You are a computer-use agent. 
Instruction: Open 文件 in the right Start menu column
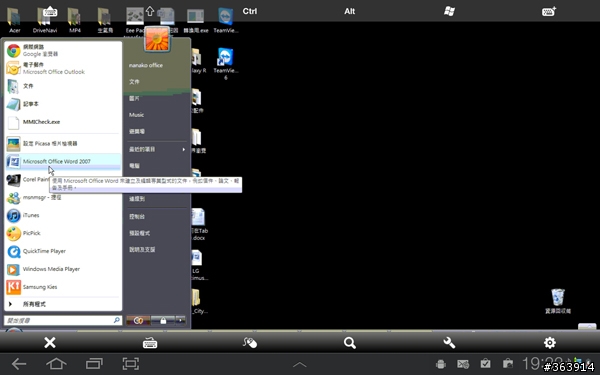tap(134, 82)
